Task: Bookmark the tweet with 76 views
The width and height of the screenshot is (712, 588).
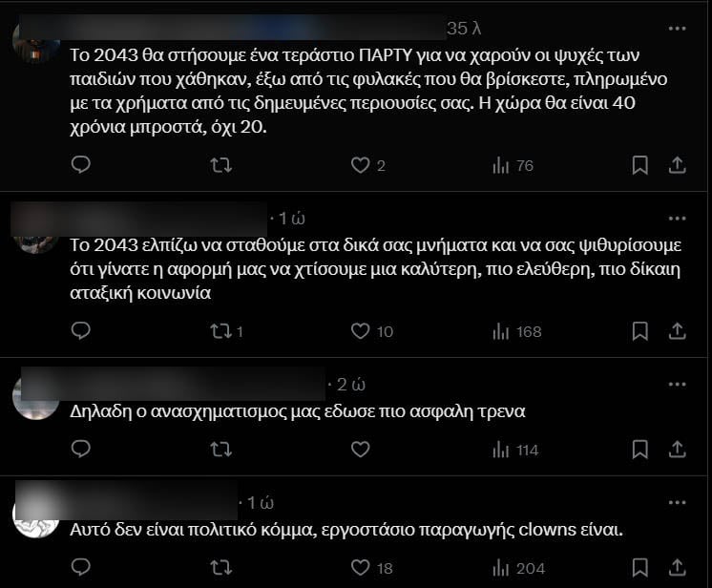Action: point(639,165)
